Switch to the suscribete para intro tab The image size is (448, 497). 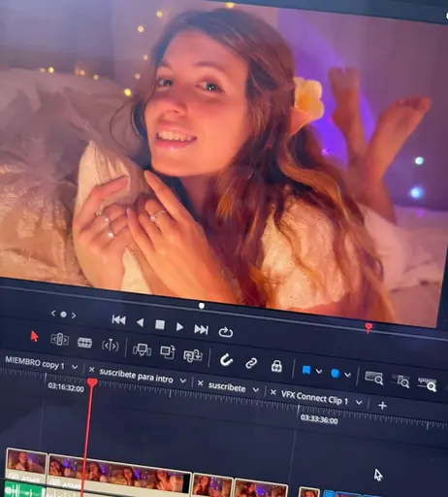coord(136,376)
